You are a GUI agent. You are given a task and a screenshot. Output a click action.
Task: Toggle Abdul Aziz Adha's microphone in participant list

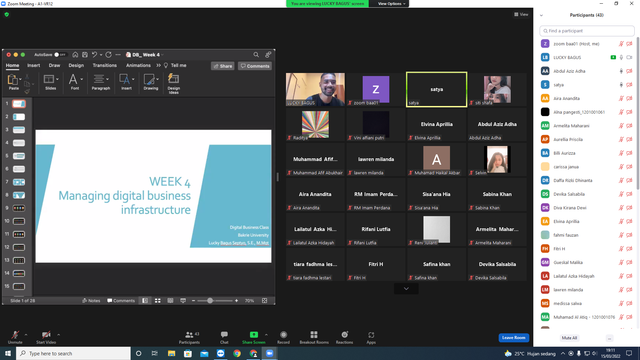tap(621, 71)
